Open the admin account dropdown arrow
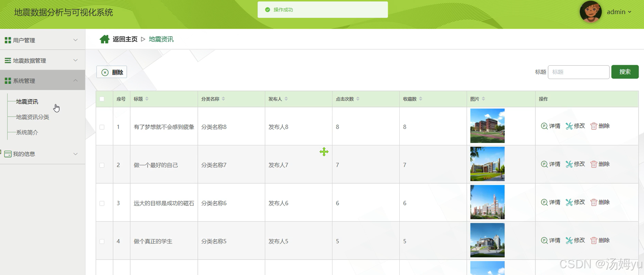 tap(629, 12)
